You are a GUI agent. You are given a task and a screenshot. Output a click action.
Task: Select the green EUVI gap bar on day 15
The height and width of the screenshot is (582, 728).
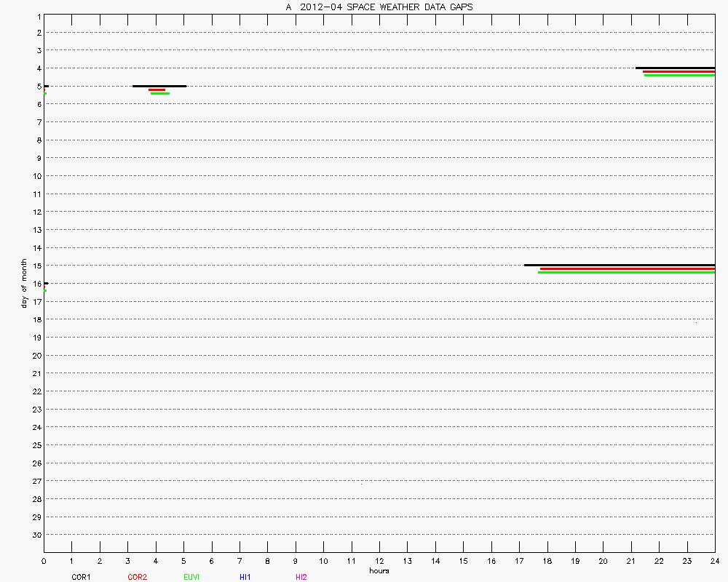626,272
